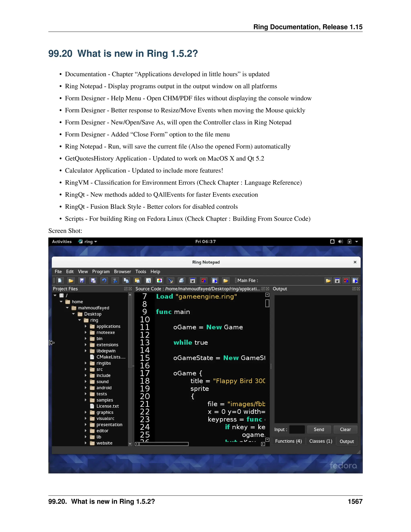Open the Font selection icon
Screen dimensions: 411x532
(148, 280)
